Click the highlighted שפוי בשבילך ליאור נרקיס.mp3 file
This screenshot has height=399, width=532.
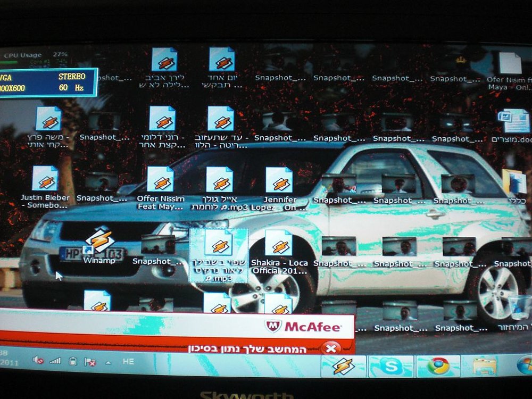219,255
